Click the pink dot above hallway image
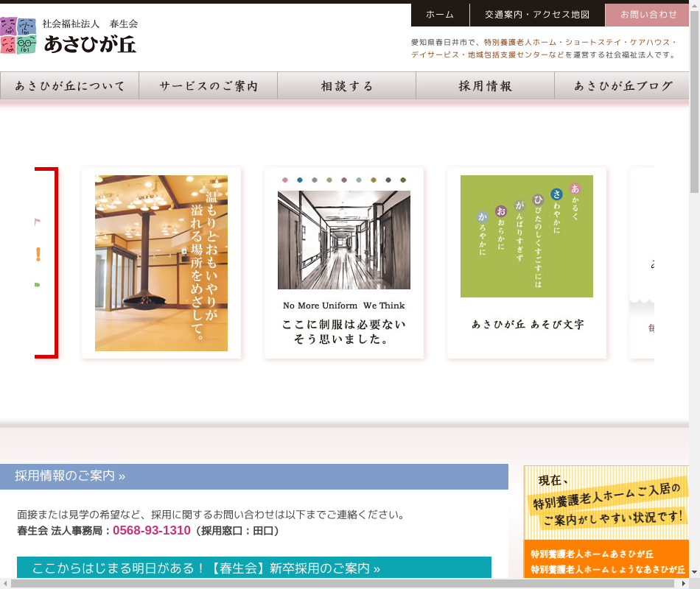Screen dimensions: 700x589 point(285,180)
